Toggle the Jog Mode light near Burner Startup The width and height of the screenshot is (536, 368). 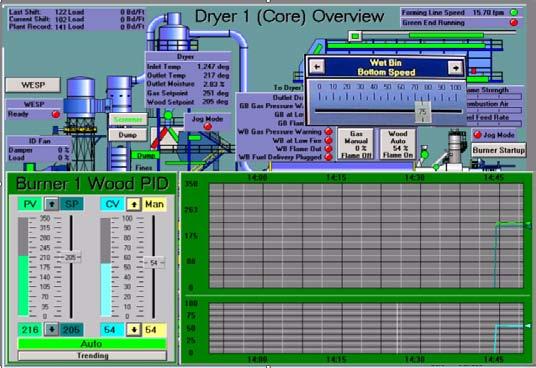click(x=478, y=135)
